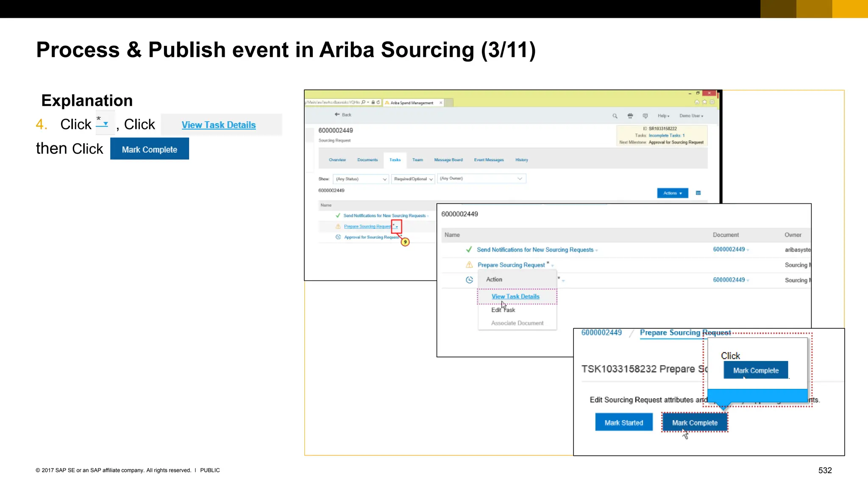This screenshot has height=488, width=868.
Task: Choose View Task Details in the Action menu
Action: (x=515, y=297)
